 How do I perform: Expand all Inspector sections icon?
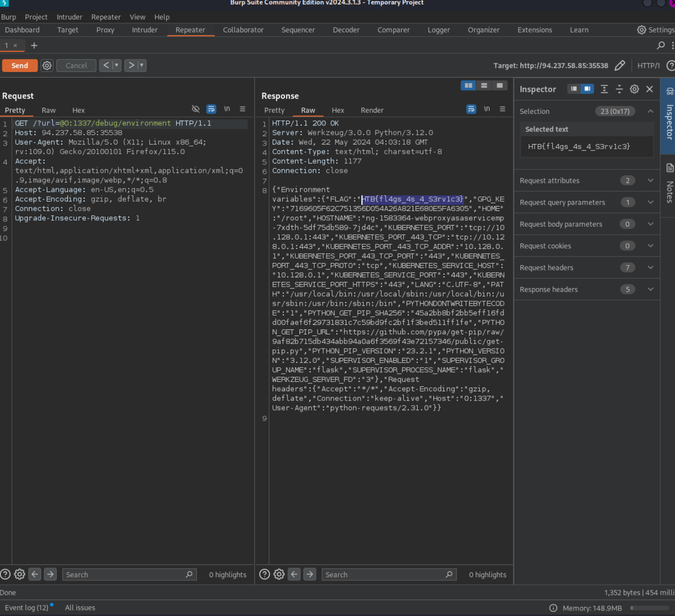tap(605, 89)
